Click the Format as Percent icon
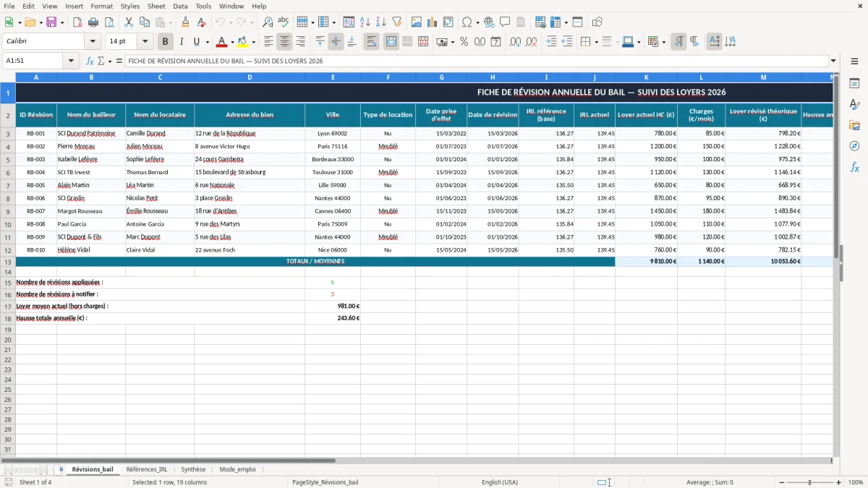This screenshot has height=488, width=868. (464, 42)
